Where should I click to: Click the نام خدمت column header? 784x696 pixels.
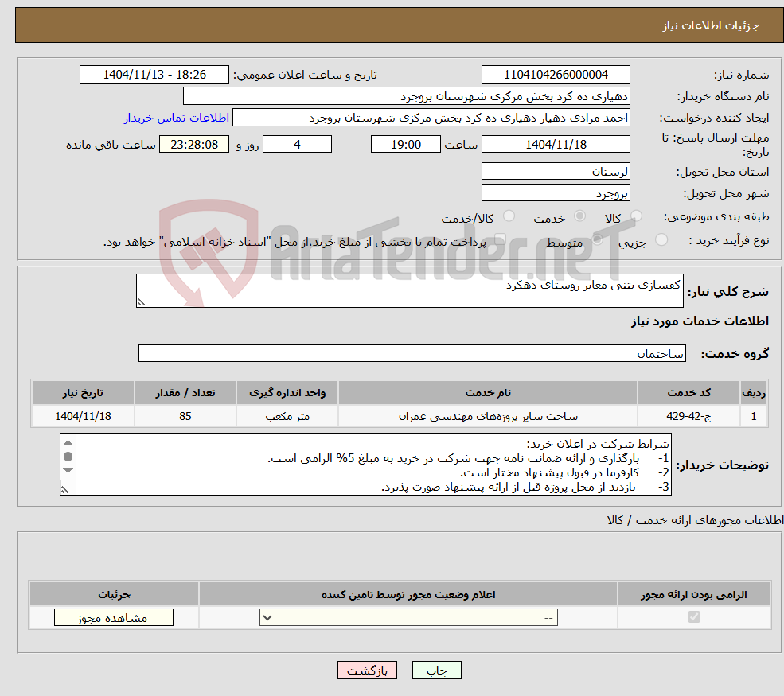pos(488,393)
